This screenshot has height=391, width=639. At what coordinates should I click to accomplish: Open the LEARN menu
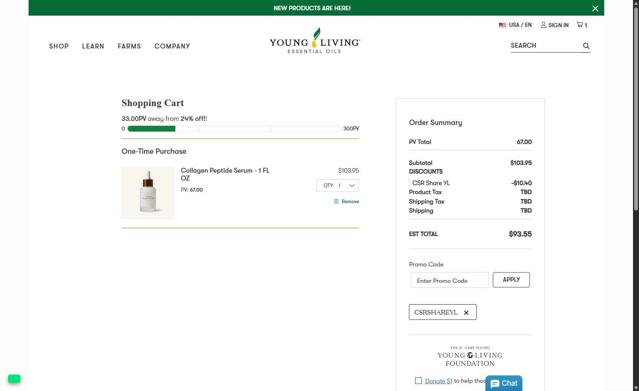coord(93,46)
